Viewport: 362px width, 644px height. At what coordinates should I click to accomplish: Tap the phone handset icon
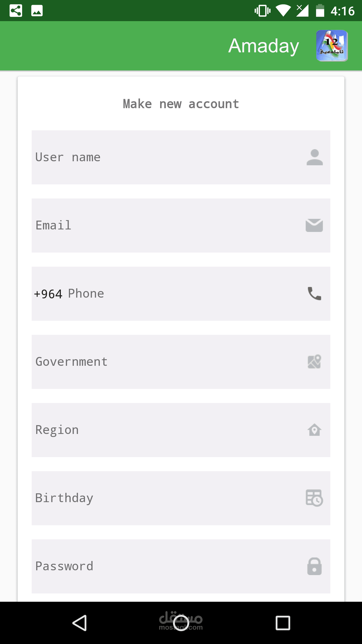(314, 294)
